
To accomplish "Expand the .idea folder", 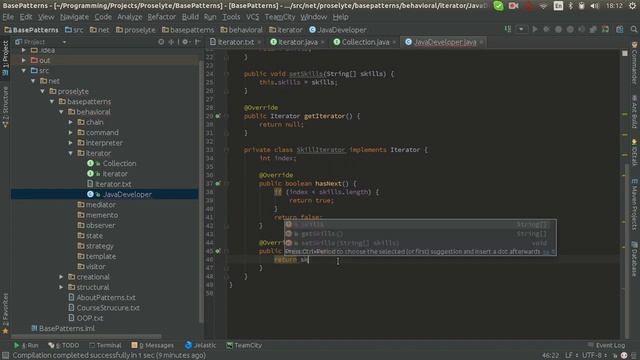I will (24, 50).
